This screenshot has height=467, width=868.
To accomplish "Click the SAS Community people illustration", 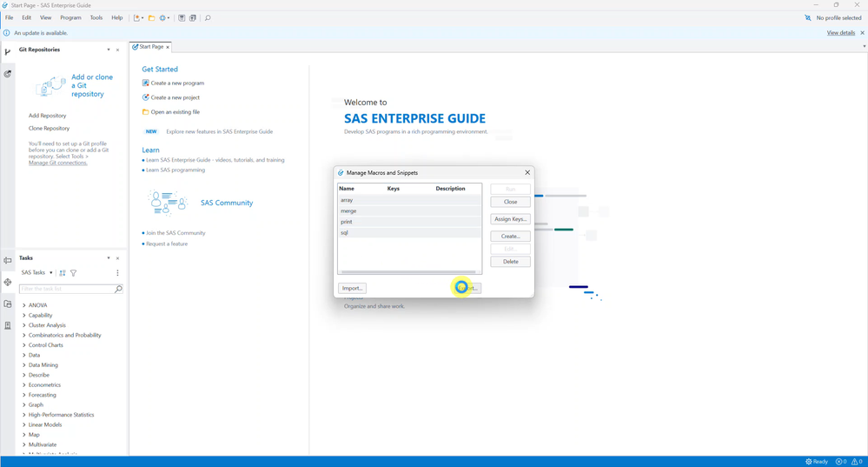I will coord(167,203).
